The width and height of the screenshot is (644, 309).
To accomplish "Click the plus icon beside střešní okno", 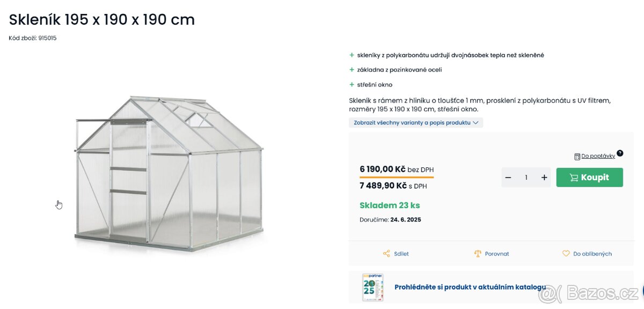I will tap(352, 85).
